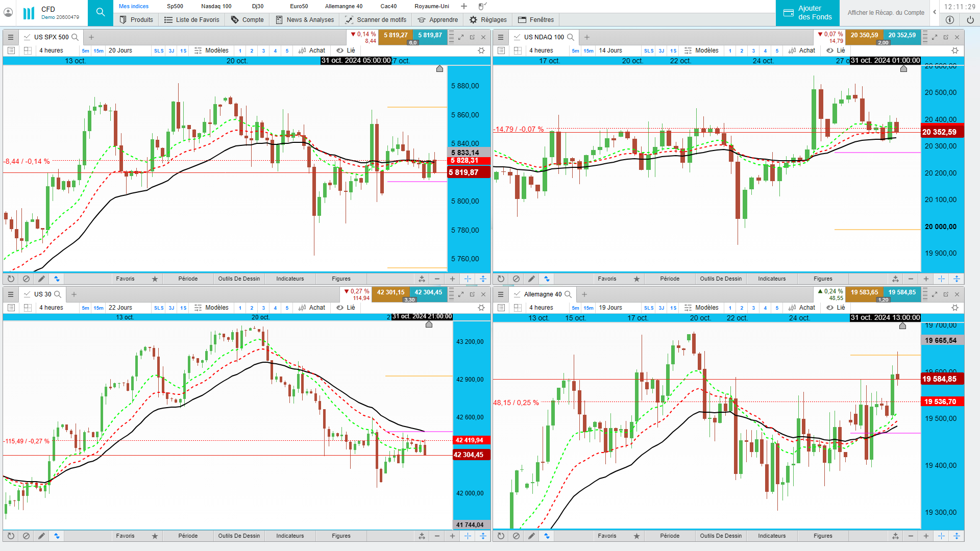The image size is (980, 551).
Task: Click favorite star under Allemagne 40 chart
Action: tap(636, 536)
